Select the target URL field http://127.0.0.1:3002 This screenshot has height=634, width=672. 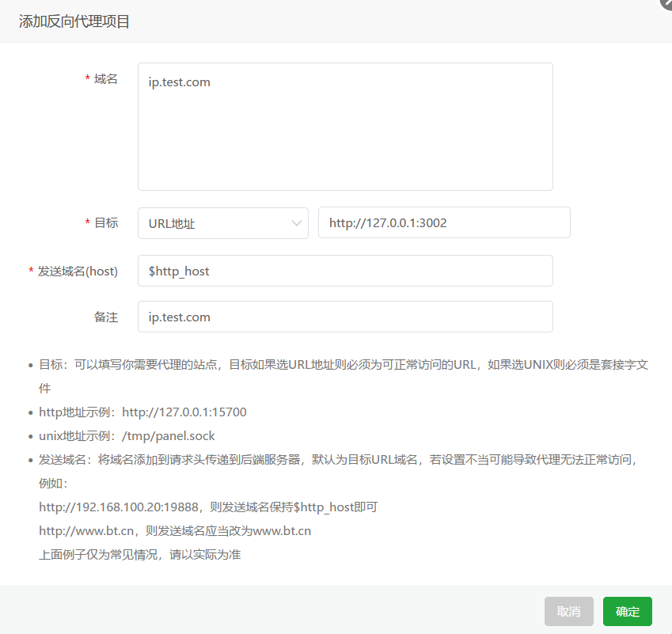click(443, 222)
